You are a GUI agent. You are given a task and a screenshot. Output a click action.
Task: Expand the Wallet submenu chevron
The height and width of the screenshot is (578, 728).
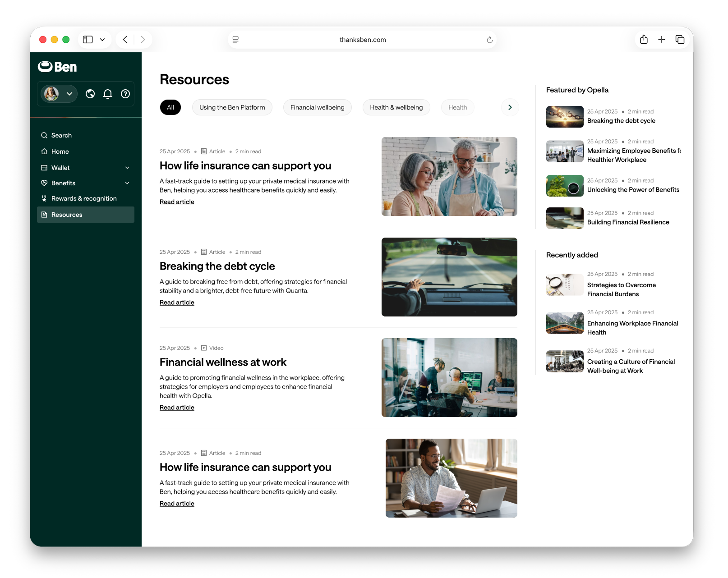127,168
